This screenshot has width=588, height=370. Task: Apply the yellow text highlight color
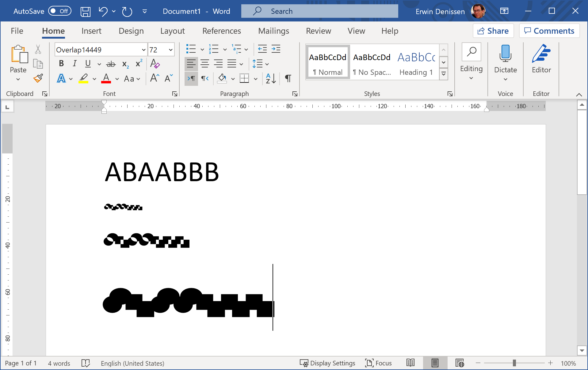pyautogui.click(x=83, y=78)
